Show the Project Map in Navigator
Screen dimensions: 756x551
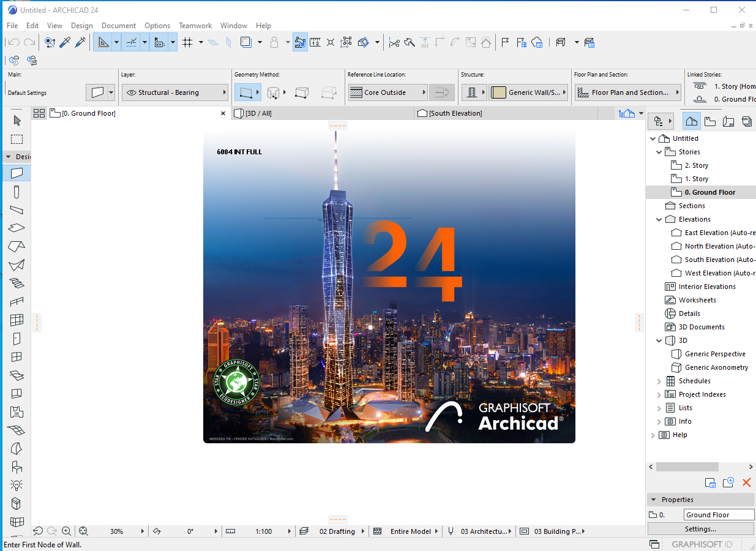click(692, 121)
